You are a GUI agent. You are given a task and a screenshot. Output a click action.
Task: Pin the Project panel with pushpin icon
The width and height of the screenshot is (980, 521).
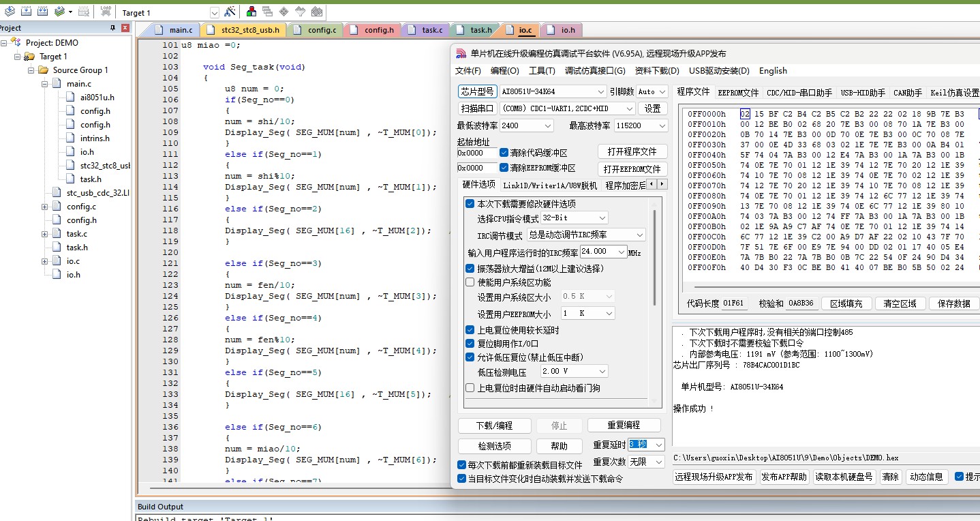tap(113, 28)
